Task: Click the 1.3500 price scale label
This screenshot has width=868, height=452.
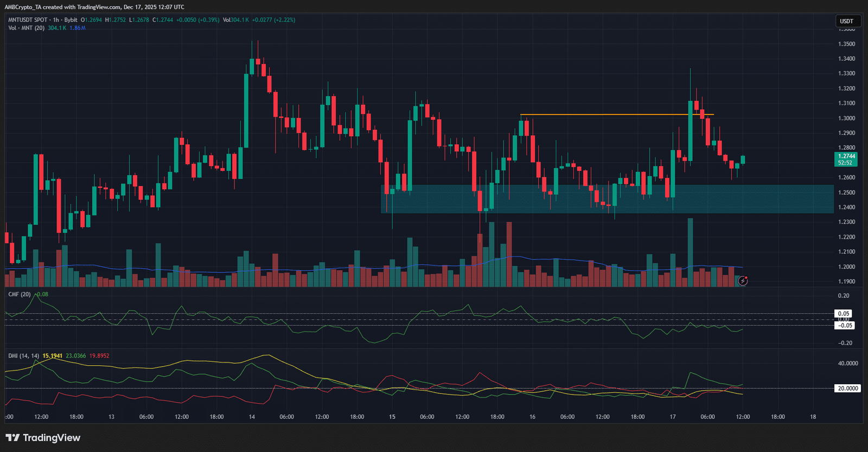Action: [x=847, y=44]
